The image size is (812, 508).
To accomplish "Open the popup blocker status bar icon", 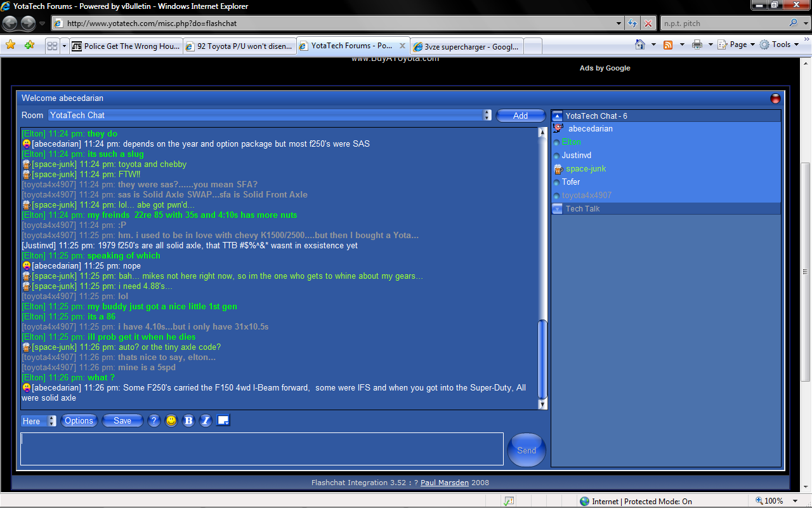I will click(x=508, y=501).
